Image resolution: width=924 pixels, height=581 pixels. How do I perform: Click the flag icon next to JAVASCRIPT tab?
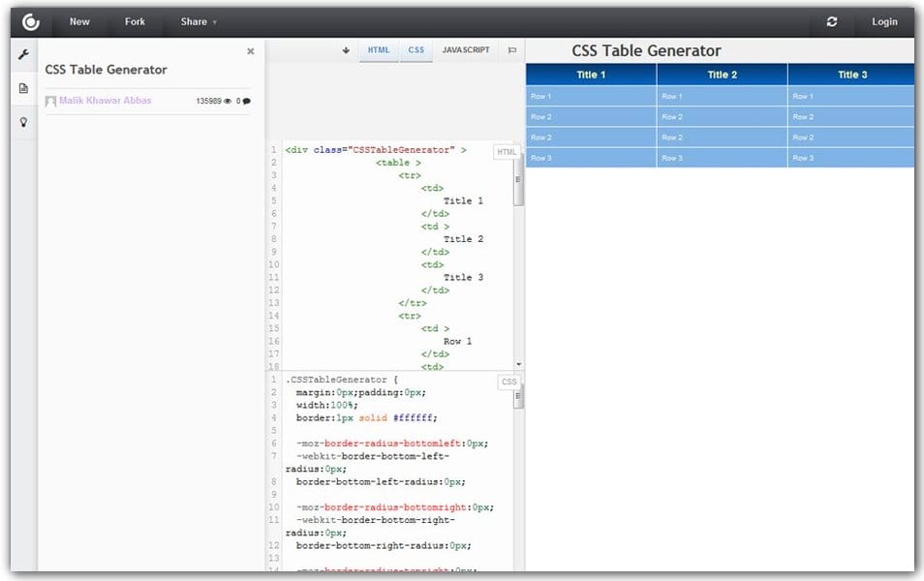pyautogui.click(x=512, y=49)
